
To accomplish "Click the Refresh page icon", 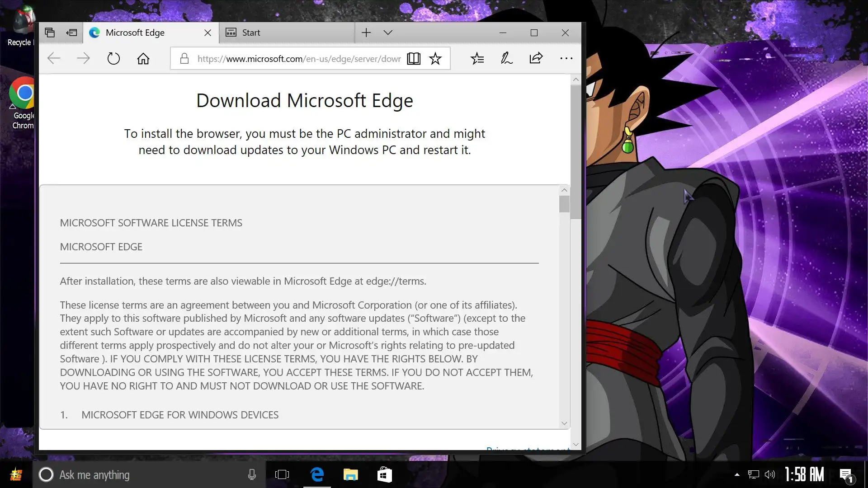I will [x=113, y=59].
